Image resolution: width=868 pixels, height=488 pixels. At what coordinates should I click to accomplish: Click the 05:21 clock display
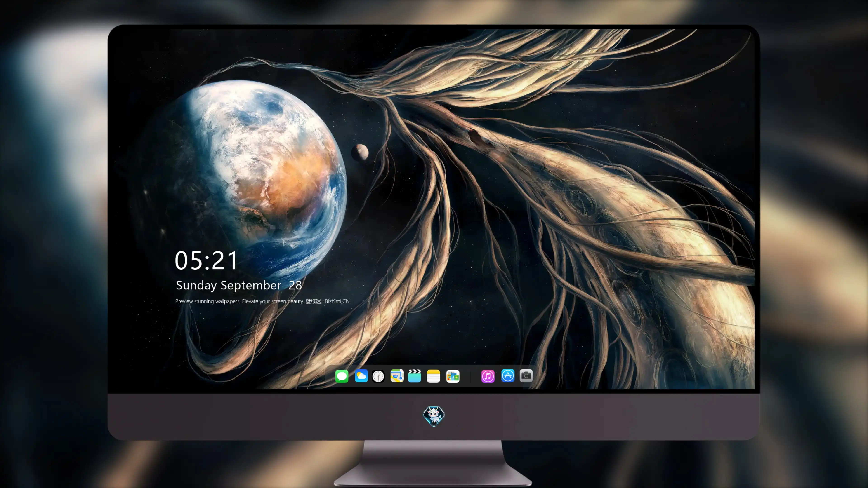206,260
